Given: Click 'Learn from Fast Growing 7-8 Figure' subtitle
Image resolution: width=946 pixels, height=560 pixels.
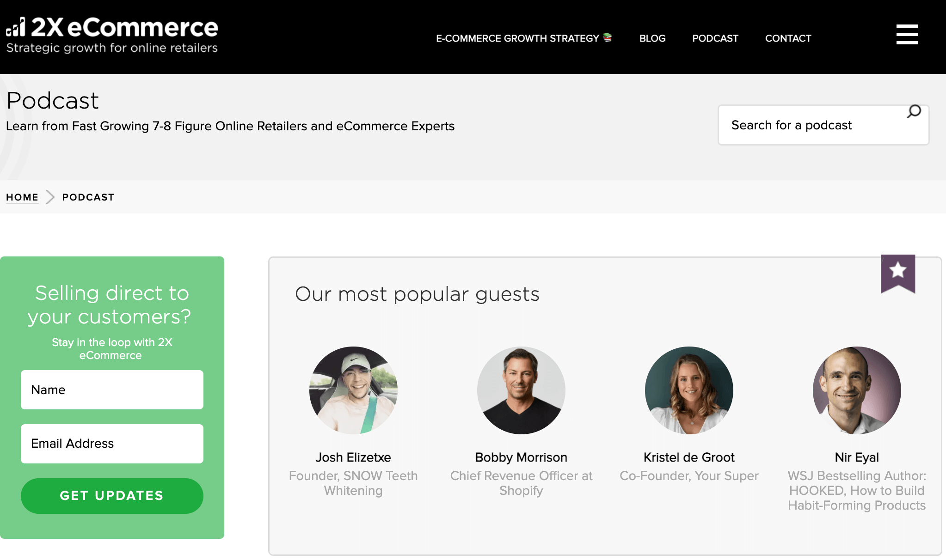Looking at the screenshot, I should [230, 126].
